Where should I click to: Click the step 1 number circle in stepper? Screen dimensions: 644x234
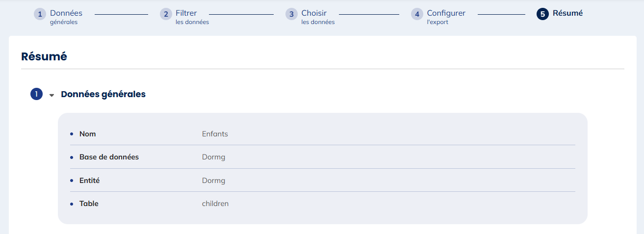[x=40, y=14]
